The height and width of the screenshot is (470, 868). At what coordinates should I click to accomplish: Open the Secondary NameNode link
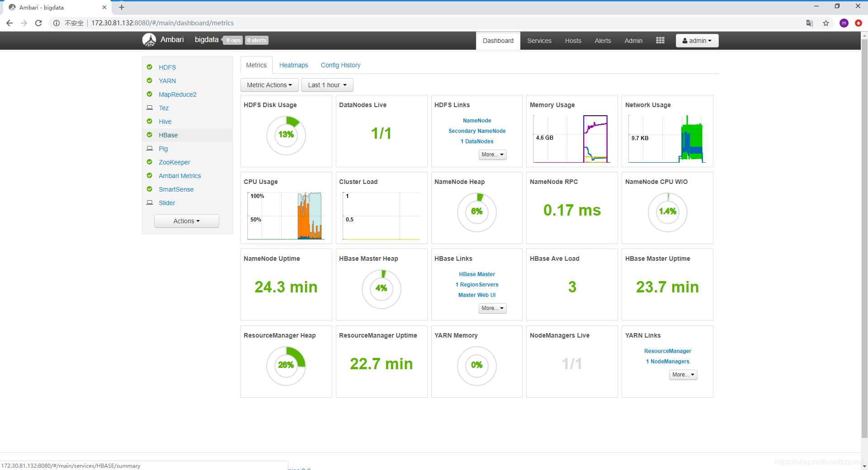point(477,131)
